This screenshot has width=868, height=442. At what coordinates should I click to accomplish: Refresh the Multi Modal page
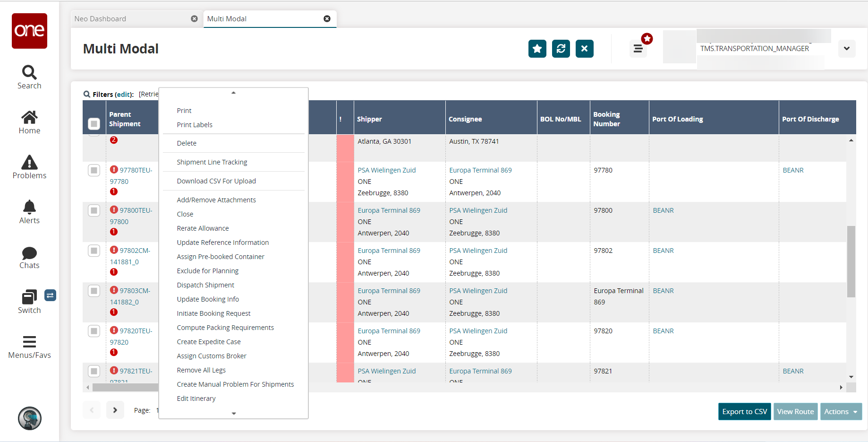[561, 49]
